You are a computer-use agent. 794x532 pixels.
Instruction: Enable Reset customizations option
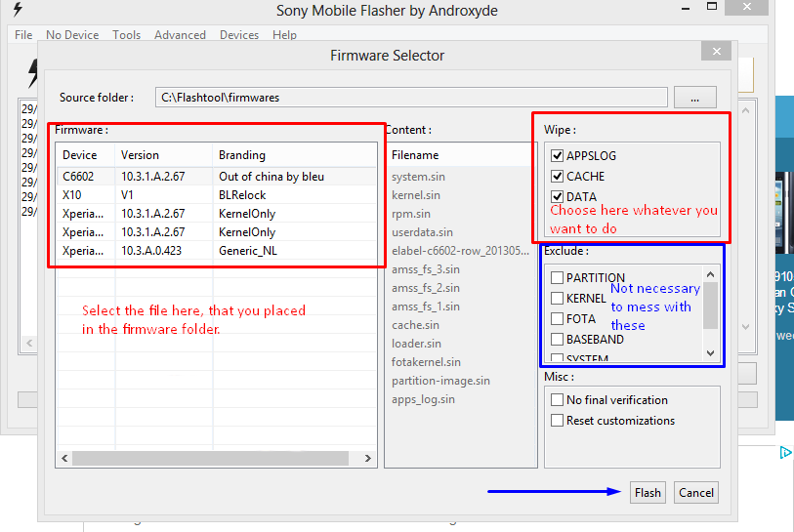557,420
